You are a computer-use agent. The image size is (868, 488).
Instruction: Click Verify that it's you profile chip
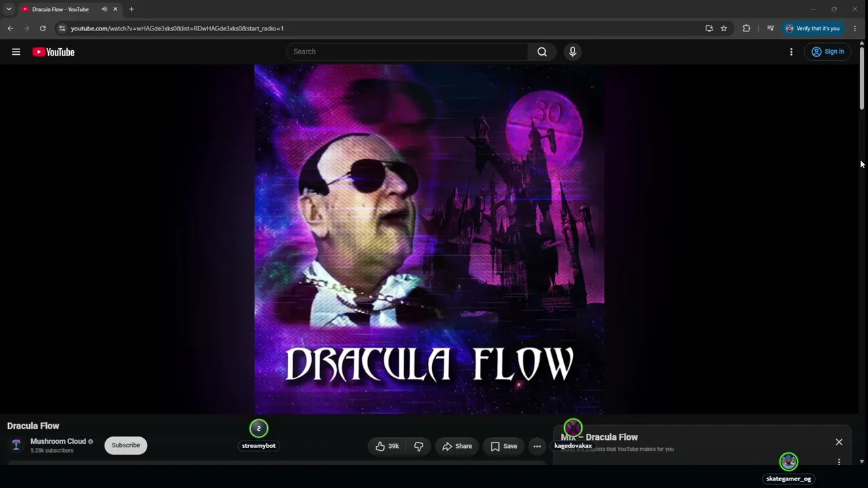point(813,28)
